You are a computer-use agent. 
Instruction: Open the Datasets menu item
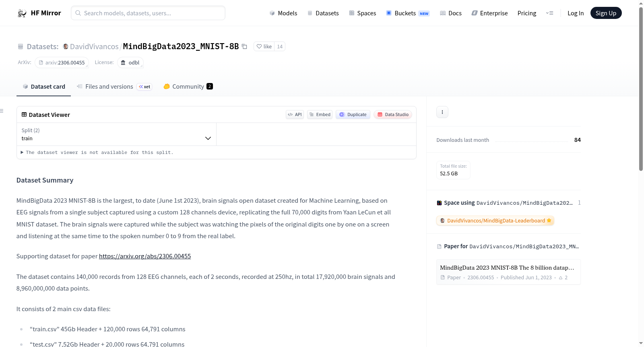pyautogui.click(x=323, y=13)
